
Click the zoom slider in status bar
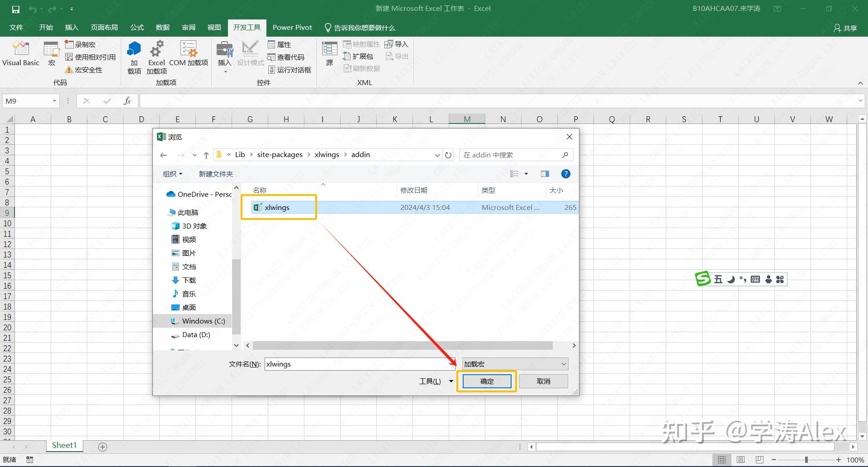pyautogui.click(x=806, y=460)
